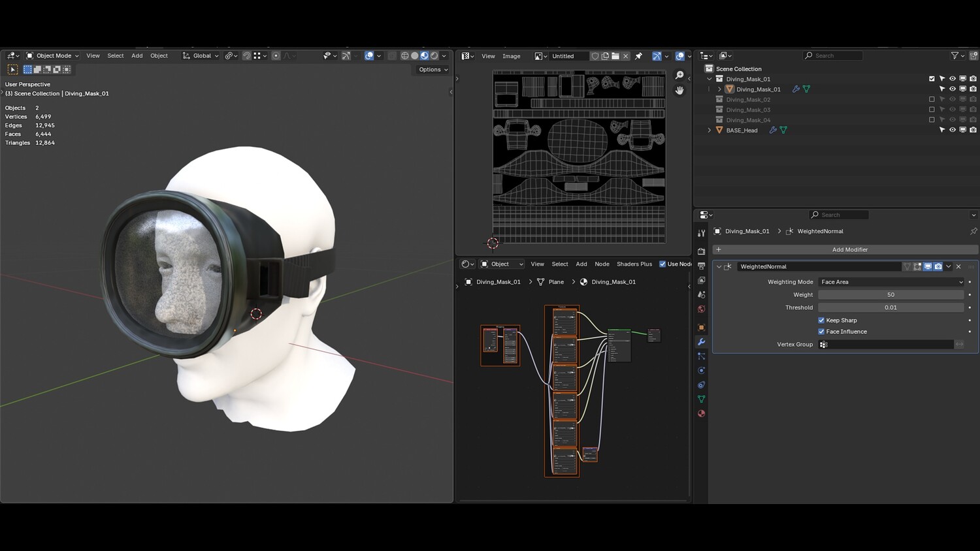Hide BASE_Head with its eye icon
The image size is (980, 551).
click(x=952, y=130)
